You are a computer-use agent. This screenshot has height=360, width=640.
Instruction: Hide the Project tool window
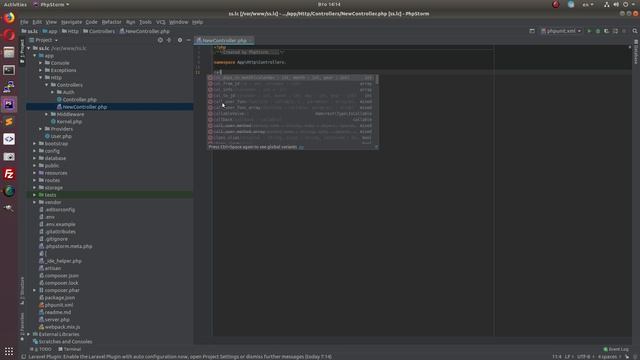point(188,40)
